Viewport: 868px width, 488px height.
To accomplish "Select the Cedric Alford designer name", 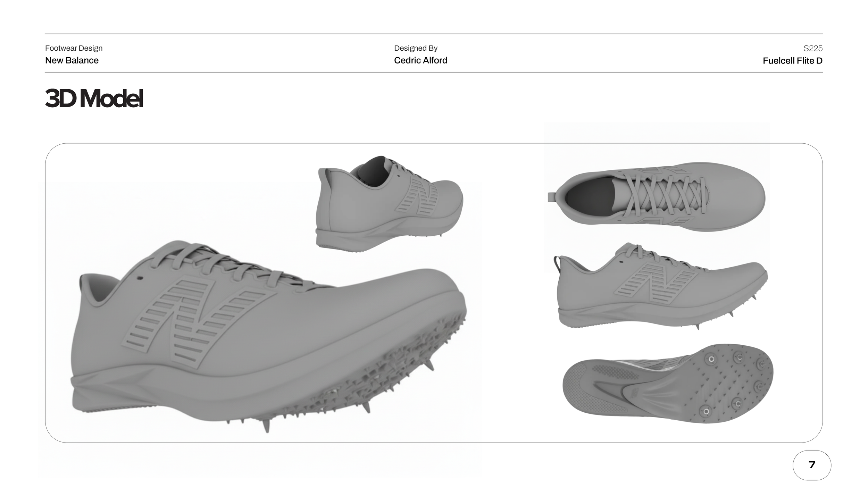I will [420, 60].
